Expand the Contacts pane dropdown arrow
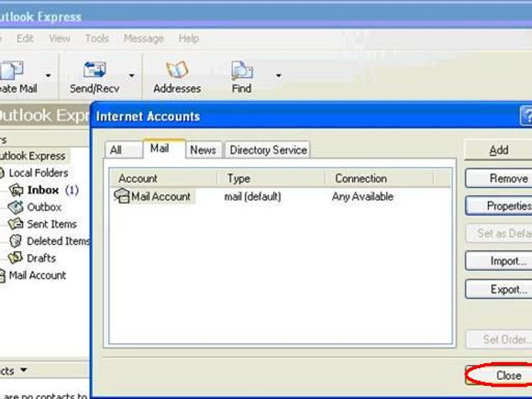The image size is (532, 399). pyautogui.click(x=23, y=369)
